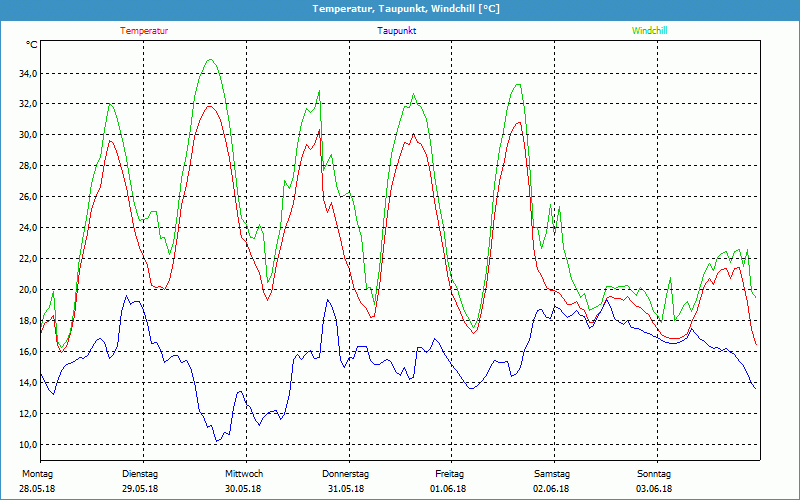Click the °C axis unit label
This screenshot has height=500, width=800.
point(31,45)
